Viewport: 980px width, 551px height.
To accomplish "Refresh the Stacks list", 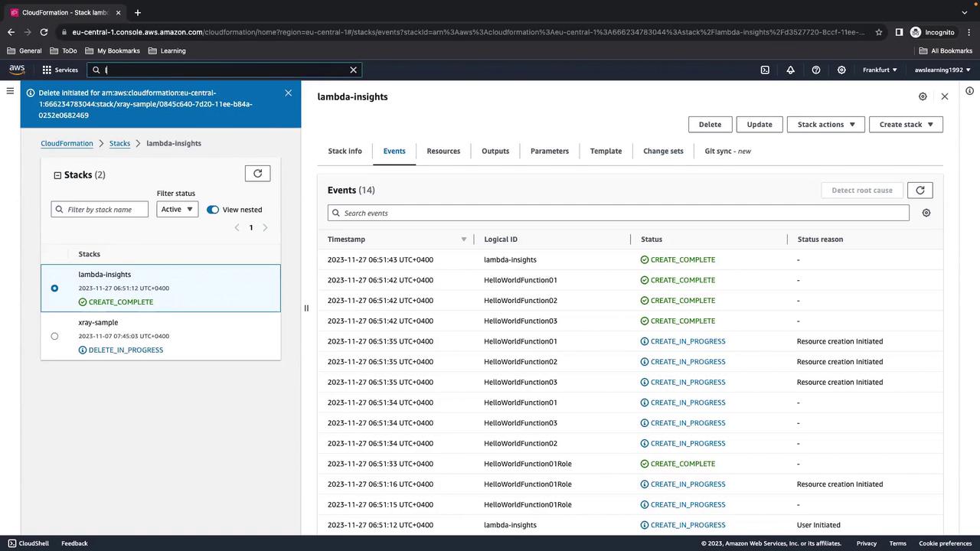I will pos(257,174).
